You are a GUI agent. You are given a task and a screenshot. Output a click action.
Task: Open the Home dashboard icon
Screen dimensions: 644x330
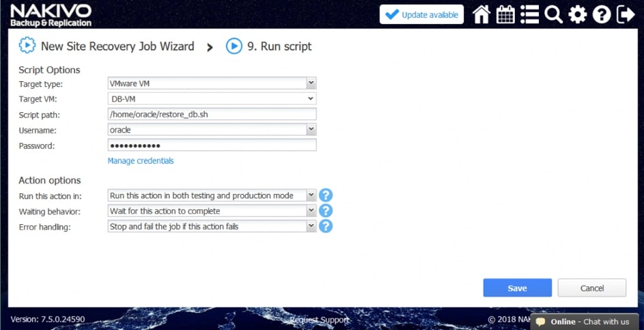[x=481, y=14]
